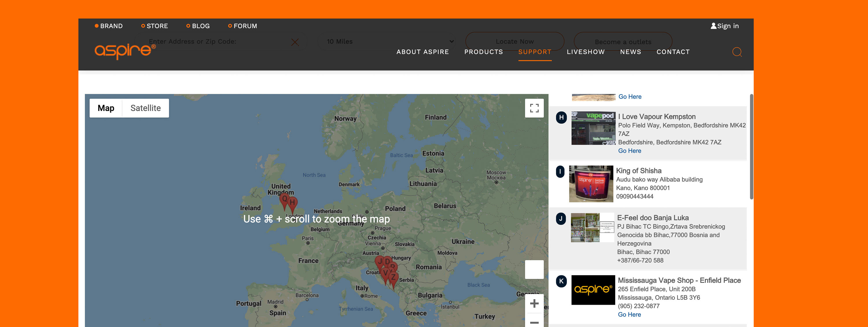The height and width of the screenshot is (327, 868).
Task: Click the orange search magnifier icon
Action: pos(737,52)
